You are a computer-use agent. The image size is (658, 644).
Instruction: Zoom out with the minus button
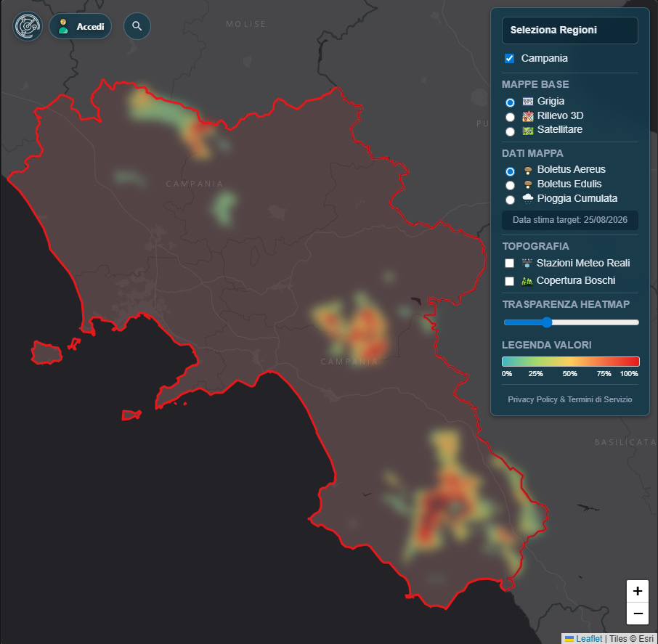[637, 614]
